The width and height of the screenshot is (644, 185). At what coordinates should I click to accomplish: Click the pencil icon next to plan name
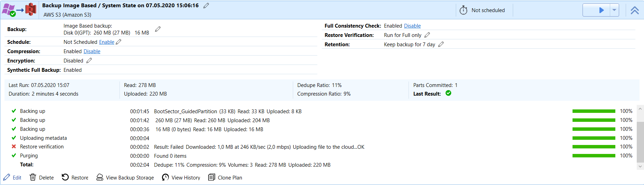coord(206,6)
